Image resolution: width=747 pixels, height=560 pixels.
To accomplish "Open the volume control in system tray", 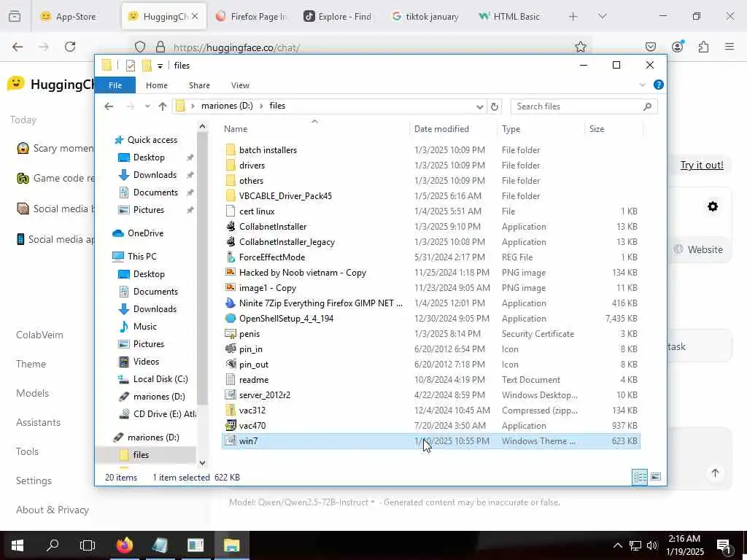I will click(651, 545).
